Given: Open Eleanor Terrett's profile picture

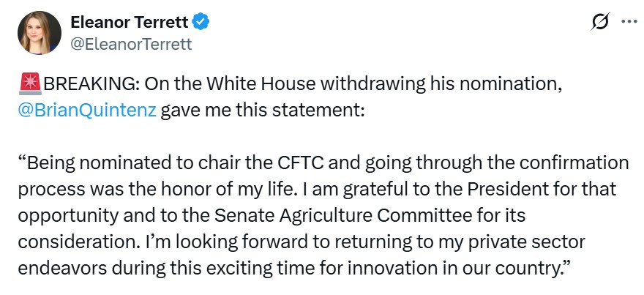Looking at the screenshot, I should [x=40, y=33].
